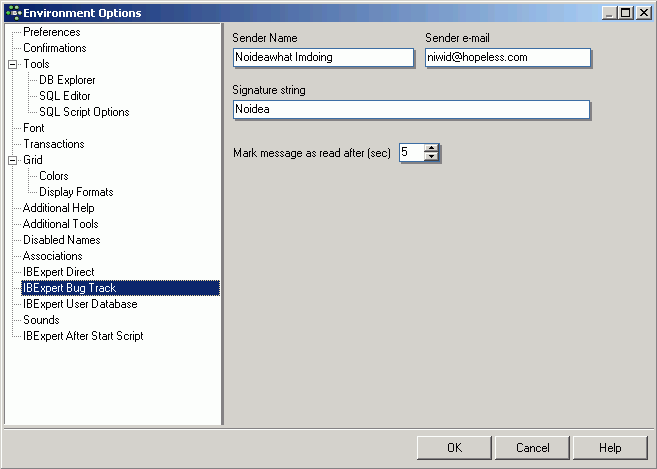Select IBExpert After Start Script

pos(83,336)
